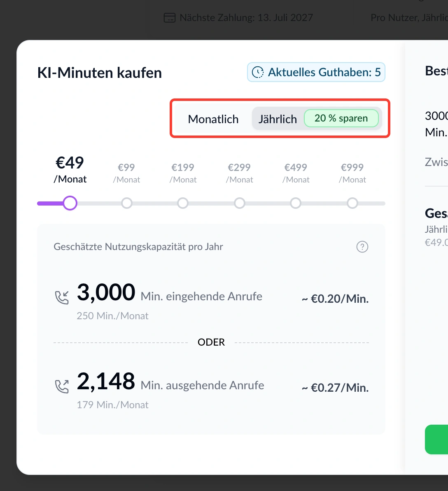Click the Aktuelles Guthaben clock icon

click(258, 72)
